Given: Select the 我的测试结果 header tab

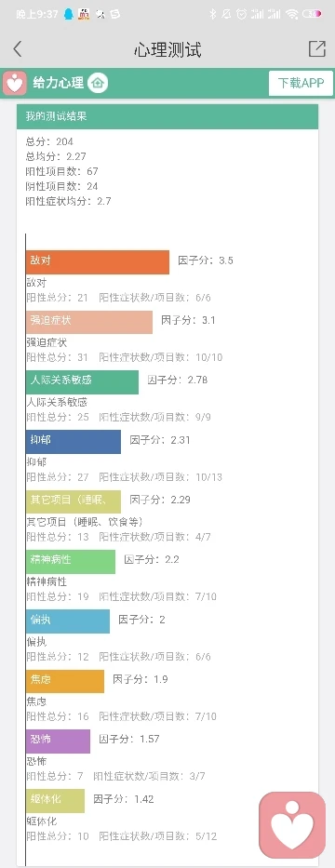Looking at the screenshot, I should tap(167, 116).
